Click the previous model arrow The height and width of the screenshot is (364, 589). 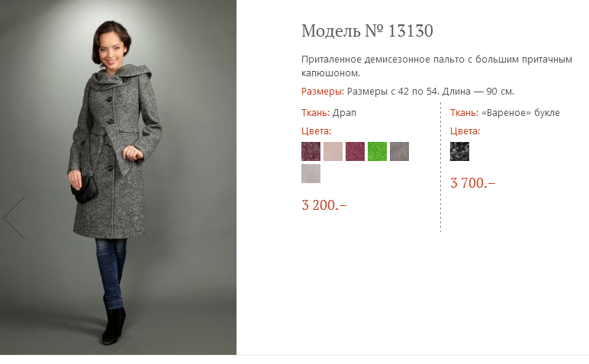[x=14, y=217]
